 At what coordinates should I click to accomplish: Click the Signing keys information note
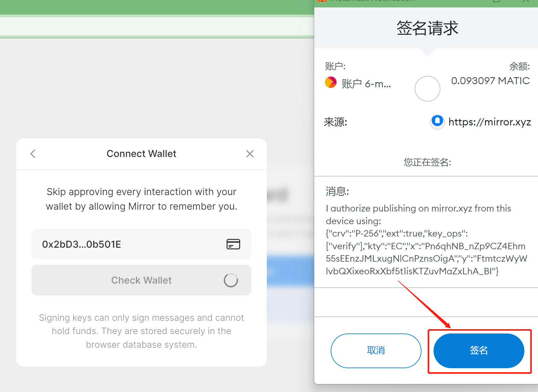tap(141, 331)
